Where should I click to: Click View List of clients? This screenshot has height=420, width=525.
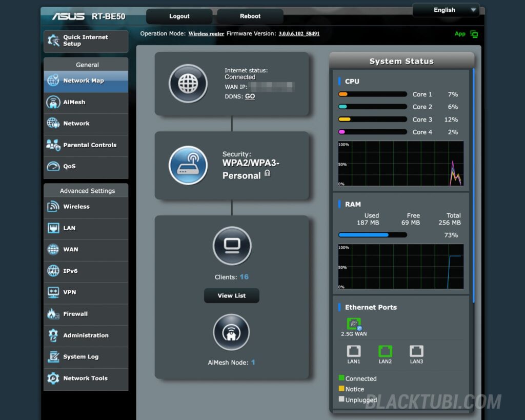pos(232,295)
